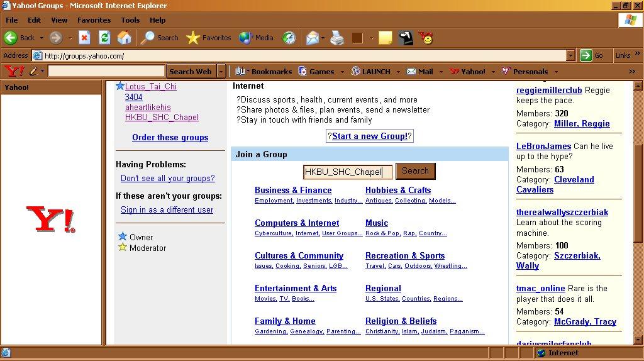Open the address bar dropdown

[x=570, y=55]
